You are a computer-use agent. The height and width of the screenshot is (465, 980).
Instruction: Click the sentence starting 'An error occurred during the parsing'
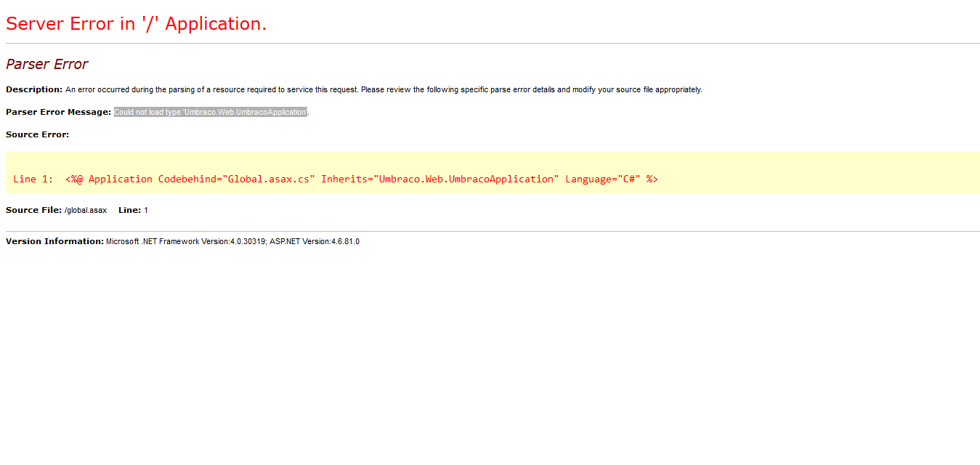pyautogui.click(x=384, y=90)
